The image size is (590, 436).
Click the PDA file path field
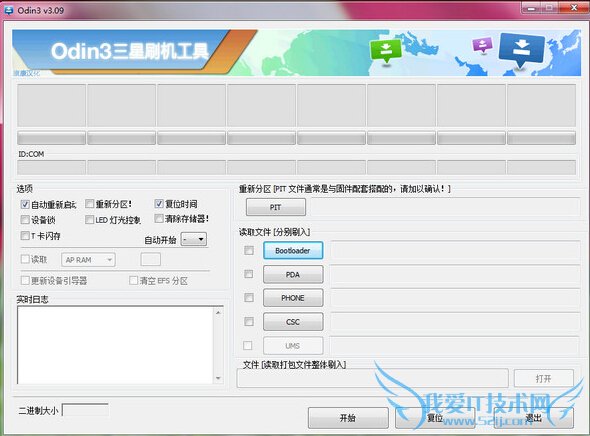(455, 275)
